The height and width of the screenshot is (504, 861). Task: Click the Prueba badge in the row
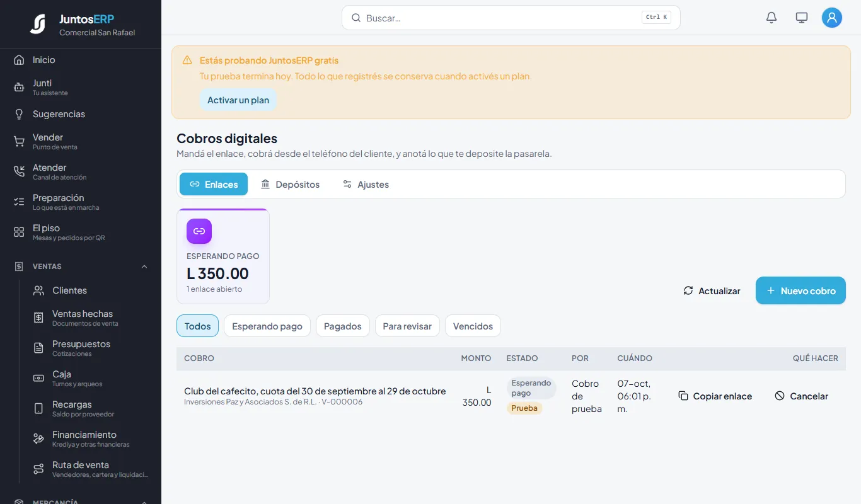coord(524,408)
